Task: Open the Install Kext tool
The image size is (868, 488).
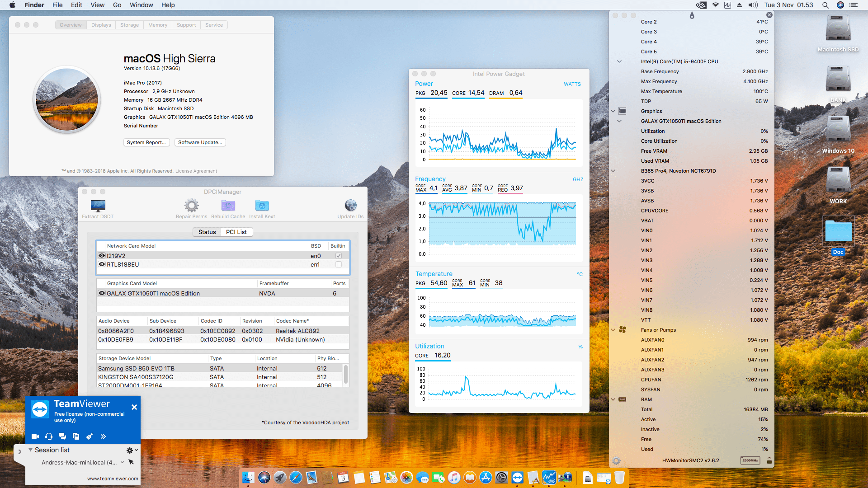Action: point(262,206)
